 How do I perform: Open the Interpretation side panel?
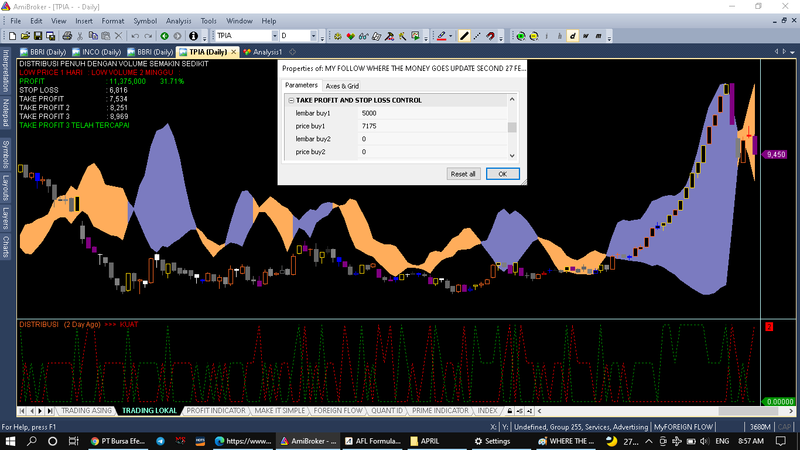[x=6, y=71]
